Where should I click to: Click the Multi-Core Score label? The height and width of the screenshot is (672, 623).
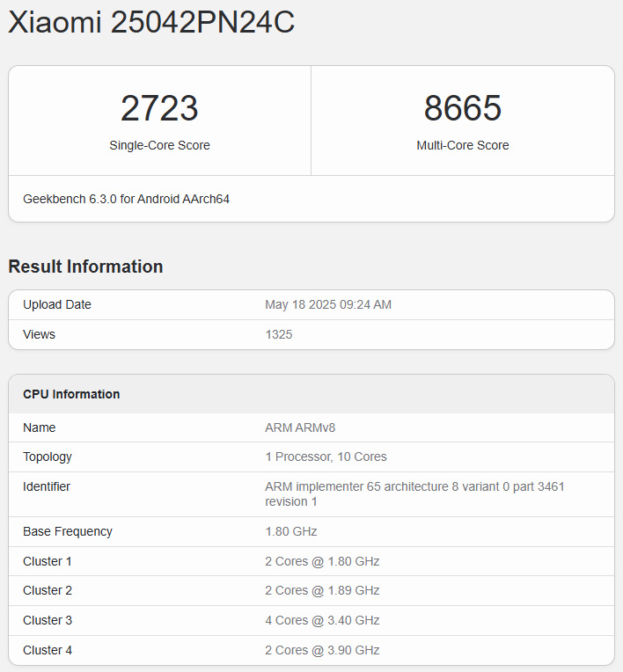click(x=463, y=145)
